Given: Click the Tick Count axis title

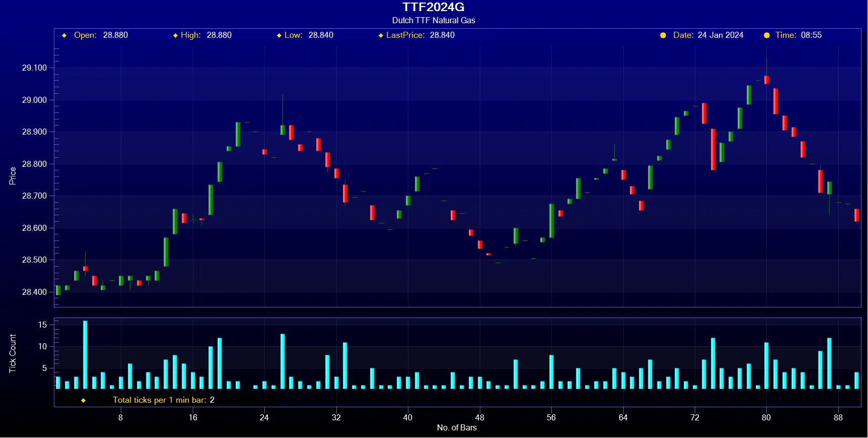Looking at the screenshot, I should coord(13,353).
